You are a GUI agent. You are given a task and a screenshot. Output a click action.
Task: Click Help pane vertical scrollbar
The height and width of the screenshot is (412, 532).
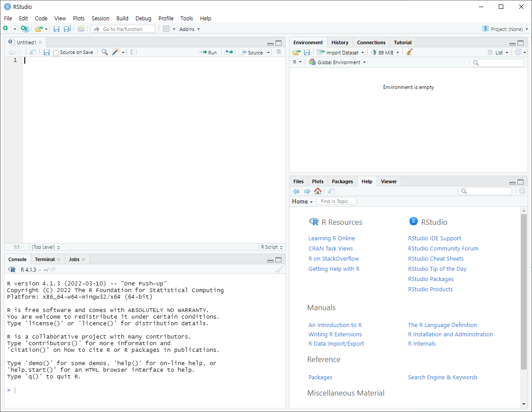point(524,292)
